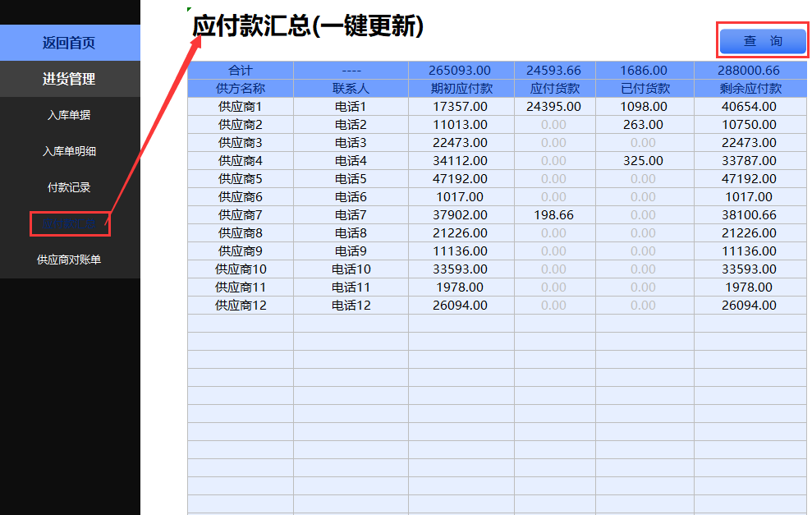Click the 查询 (Query) button
The image size is (812, 515).
tap(762, 40)
